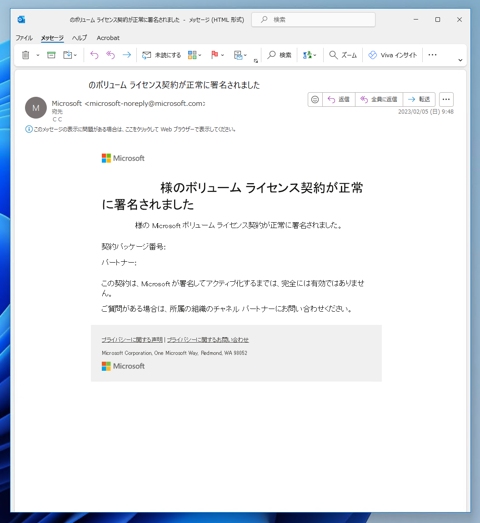Mark message as unread (未読にする)
This screenshot has width=480, height=523.
pyautogui.click(x=161, y=55)
